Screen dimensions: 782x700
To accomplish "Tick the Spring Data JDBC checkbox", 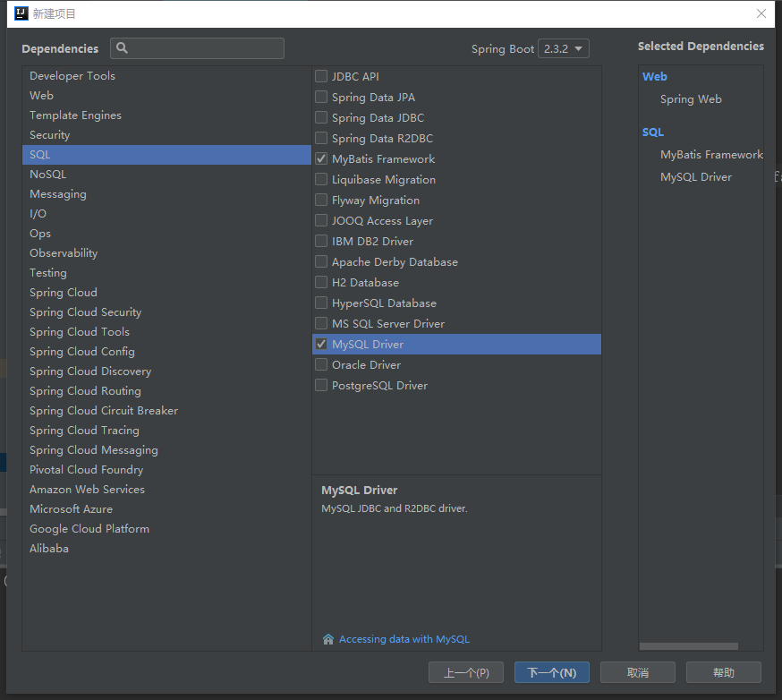I will [x=321, y=117].
